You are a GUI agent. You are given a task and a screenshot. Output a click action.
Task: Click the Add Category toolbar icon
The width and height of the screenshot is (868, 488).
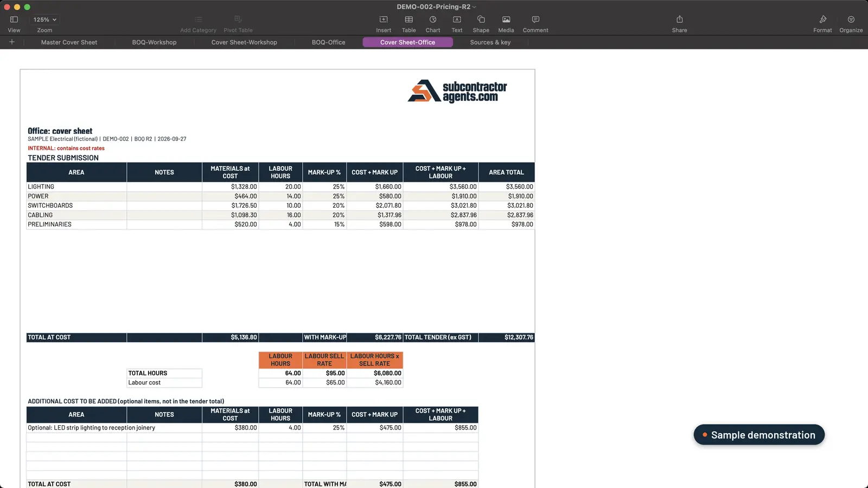[198, 20]
